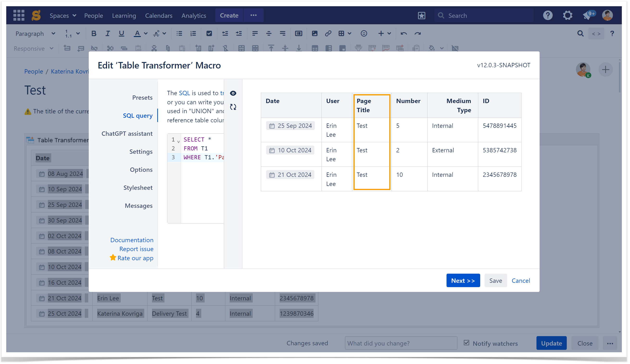This screenshot has width=630, height=364.
Task: Toggle the preview eye icon
Action: [x=233, y=93]
